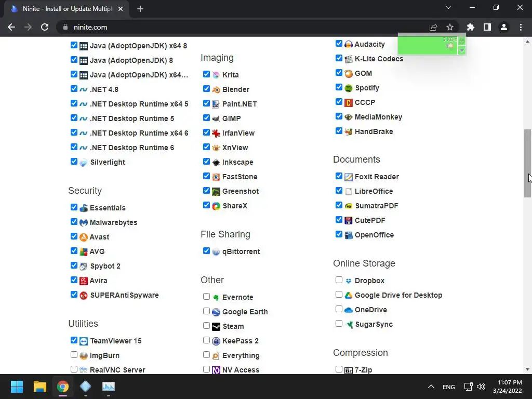Screen dimensions: 532x399
Task: Check the 7-Zip checkbox
Action: 339,369
